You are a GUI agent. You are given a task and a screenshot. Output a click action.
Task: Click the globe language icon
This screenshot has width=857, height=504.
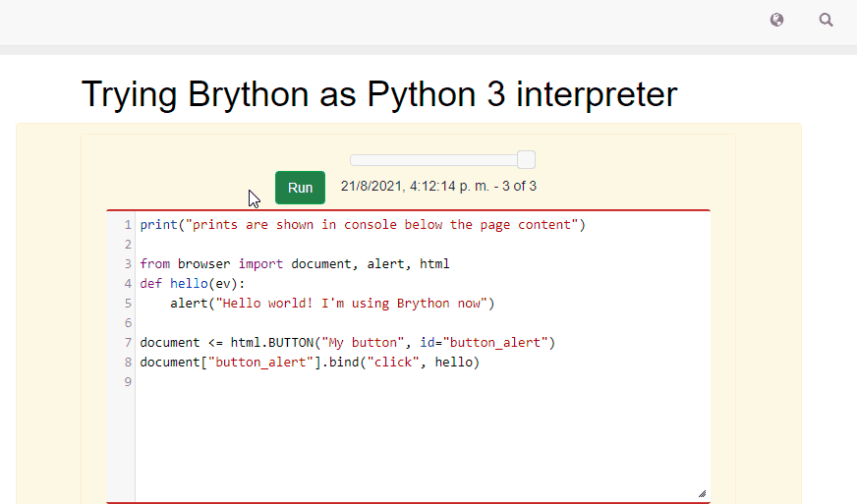[776, 20]
